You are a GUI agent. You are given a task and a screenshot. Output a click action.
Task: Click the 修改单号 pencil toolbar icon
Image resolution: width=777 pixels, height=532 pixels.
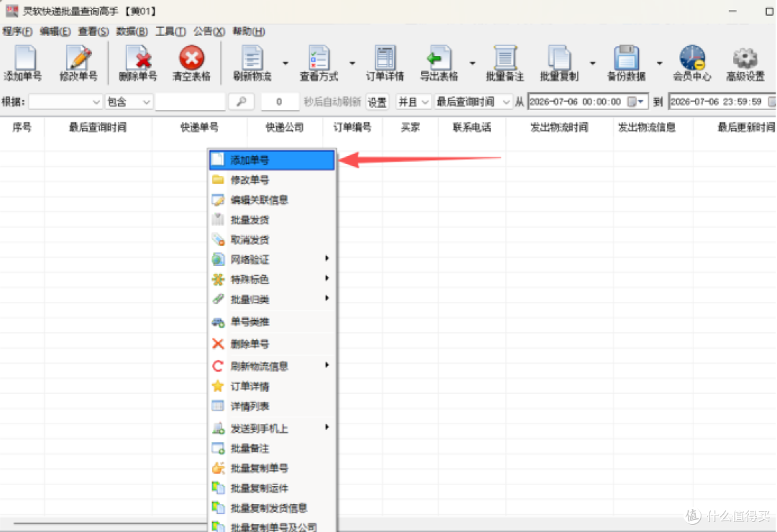[78, 63]
